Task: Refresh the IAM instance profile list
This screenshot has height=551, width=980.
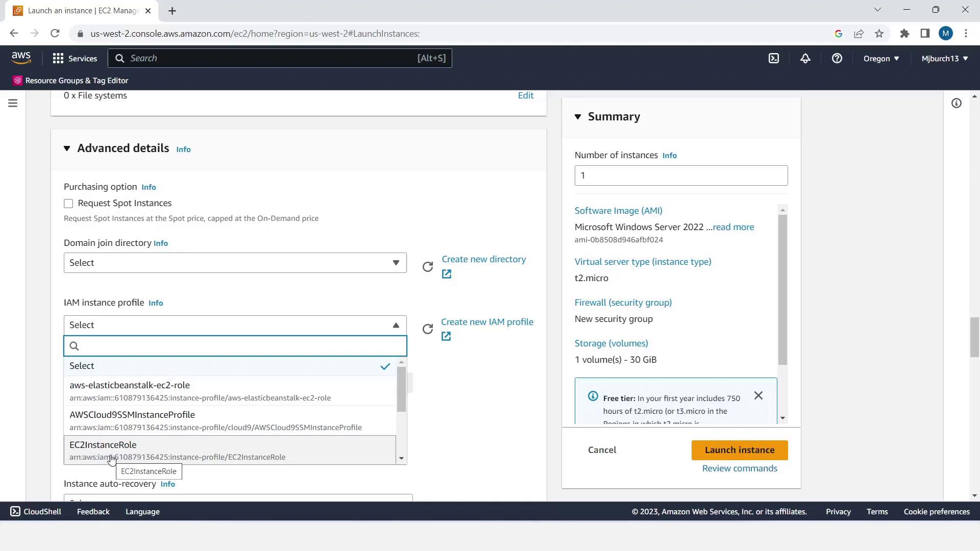Action: tap(428, 329)
